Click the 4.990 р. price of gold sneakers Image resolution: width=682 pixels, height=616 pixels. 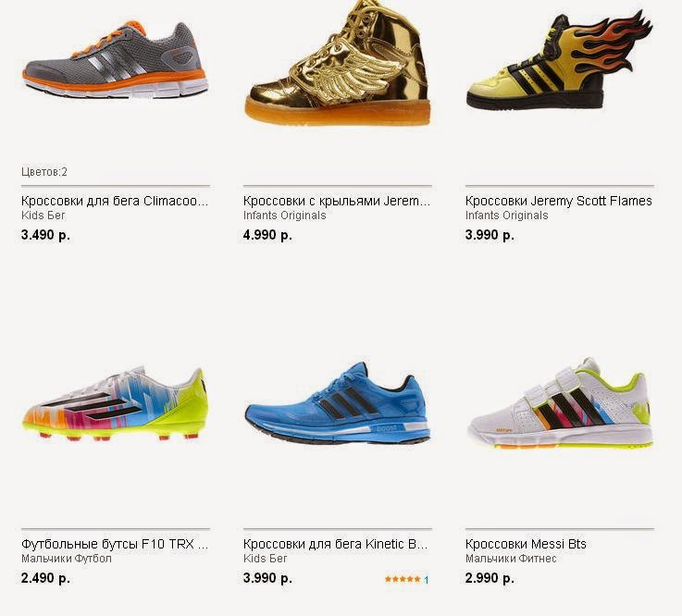(267, 235)
